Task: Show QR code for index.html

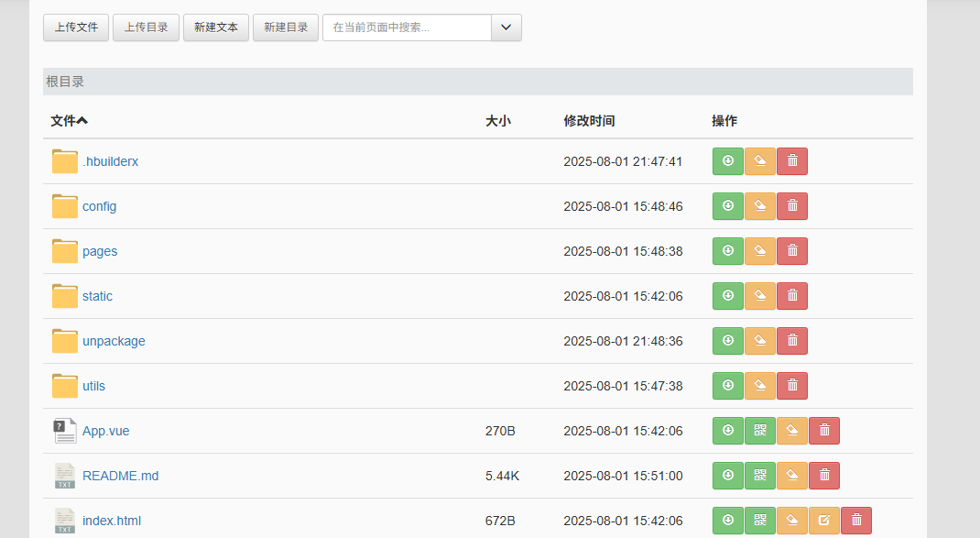Action: click(x=760, y=521)
